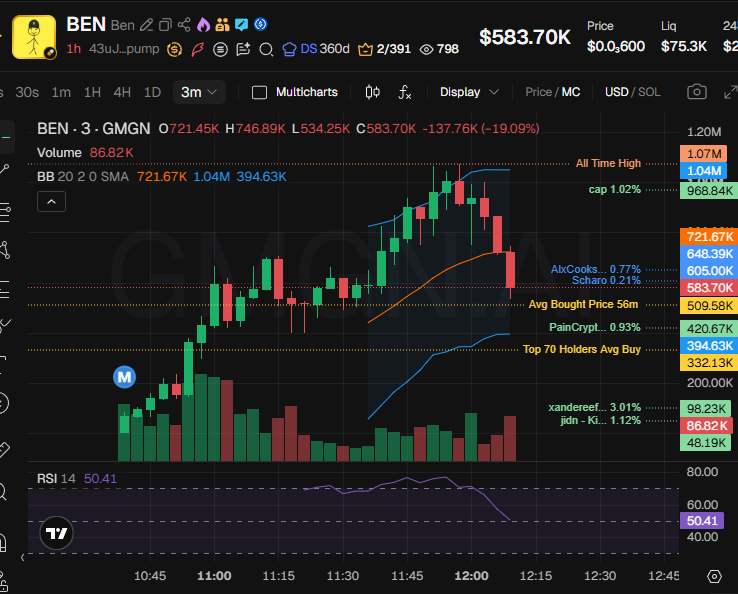Select the 30s timeframe

[27, 92]
